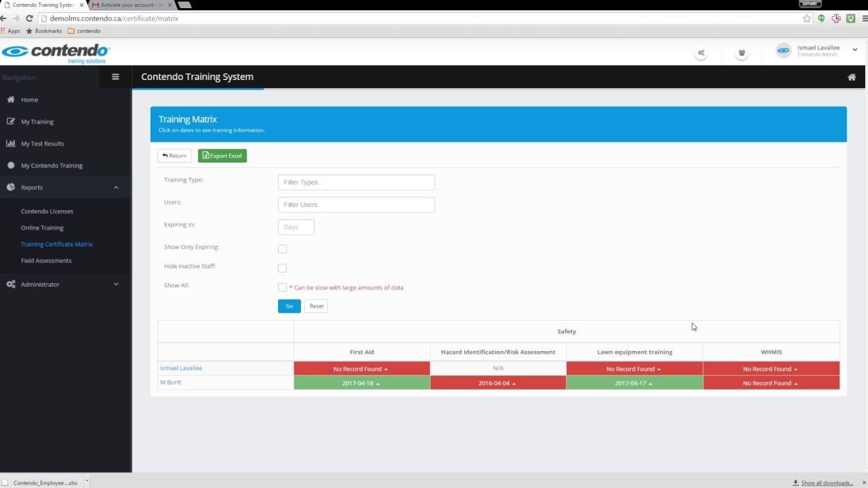This screenshot has height=488, width=868.
Task: Expand M Burtt WHMIS No Record Found
Action: coord(771,383)
